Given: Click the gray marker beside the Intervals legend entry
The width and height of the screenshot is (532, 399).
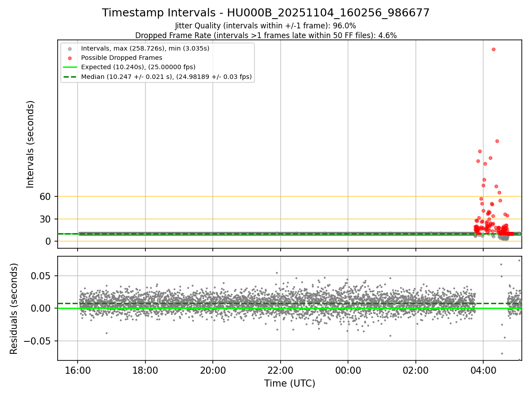Looking at the screenshot, I should tap(70, 49).
